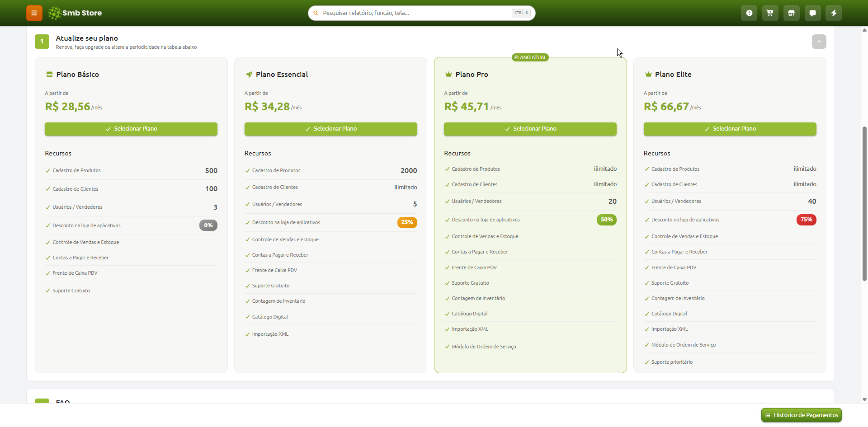This screenshot has height=427, width=868.
Task: Click the lightning bolt quick actions icon
Action: click(x=834, y=13)
